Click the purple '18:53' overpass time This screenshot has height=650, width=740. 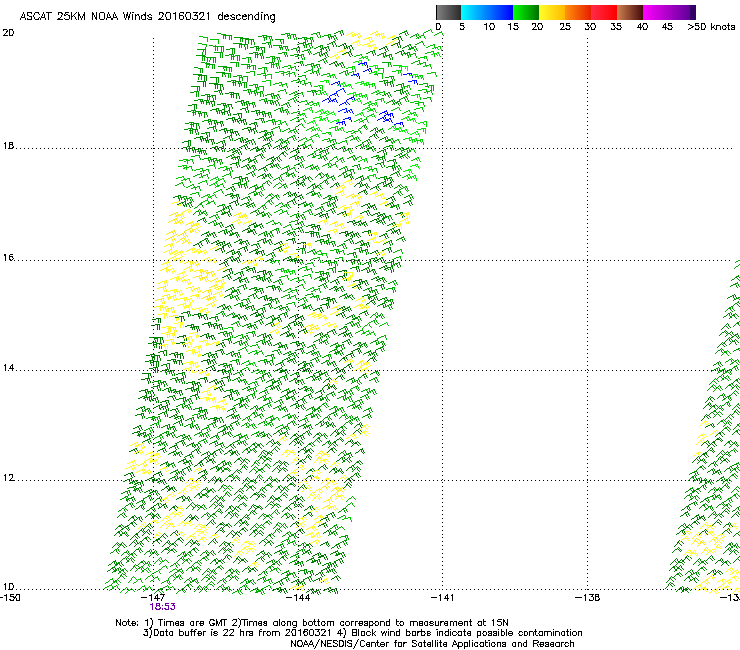(x=162, y=607)
